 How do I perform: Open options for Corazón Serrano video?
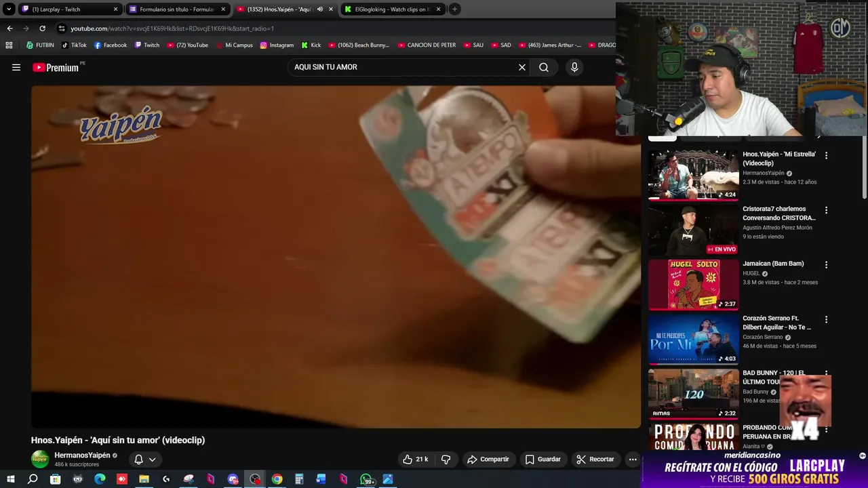pos(826,319)
